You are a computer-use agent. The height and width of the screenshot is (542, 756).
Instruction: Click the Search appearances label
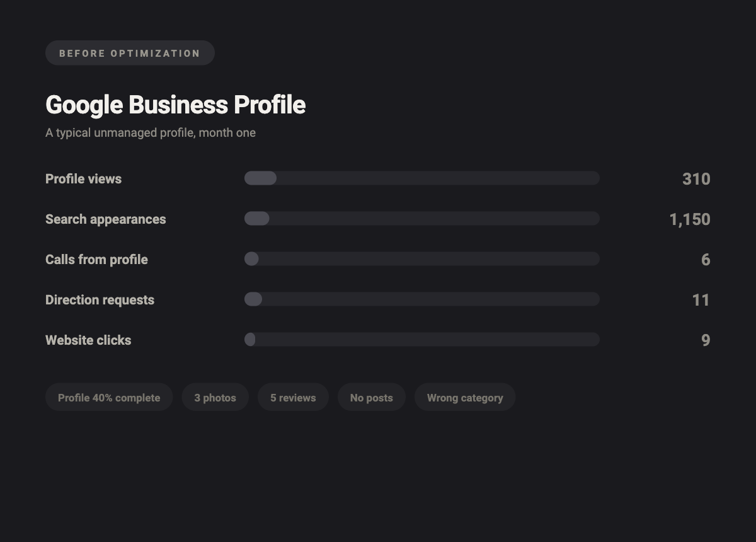point(106,219)
